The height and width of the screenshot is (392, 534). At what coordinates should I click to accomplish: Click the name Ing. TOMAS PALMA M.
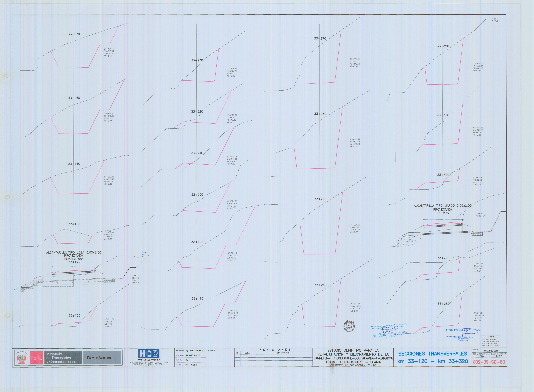click(x=195, y=351)
